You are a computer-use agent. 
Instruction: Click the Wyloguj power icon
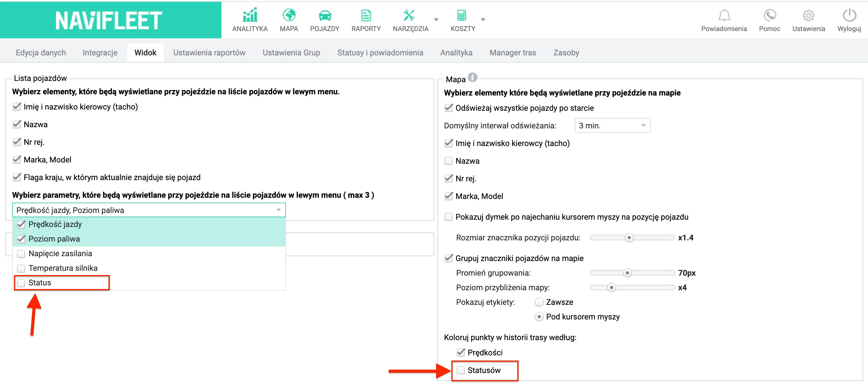point(849,15)
